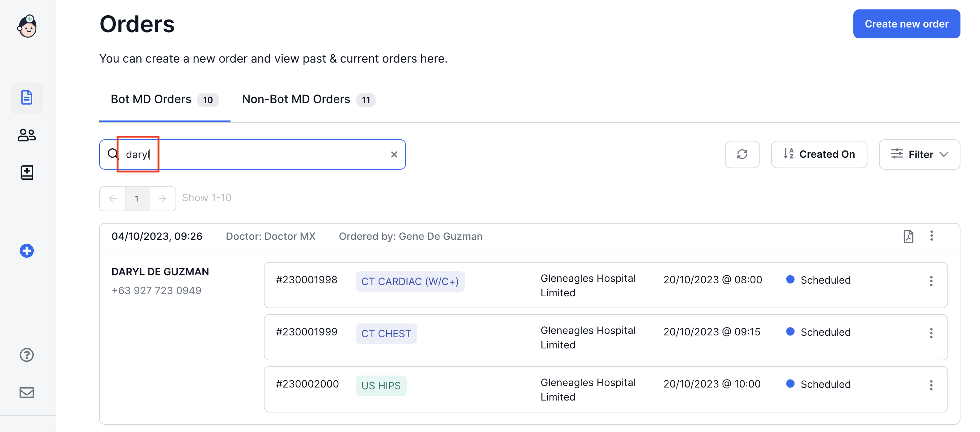
Task: Click the Bot MD mascot logo
Action: (x=27, y=26)
